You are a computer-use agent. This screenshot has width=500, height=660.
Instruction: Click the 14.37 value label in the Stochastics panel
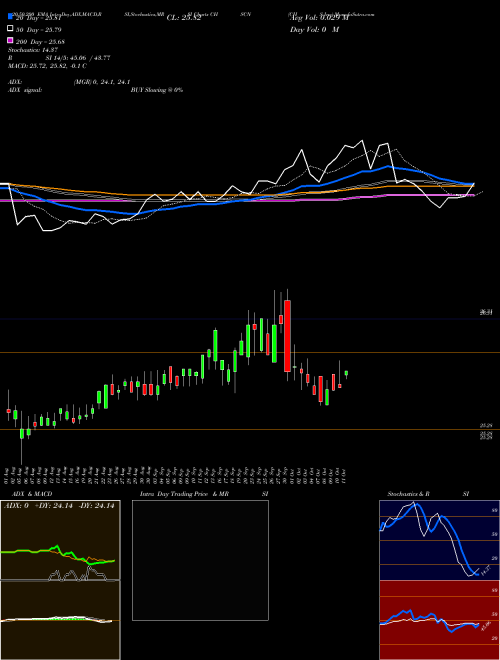click(x=485, y=571)
